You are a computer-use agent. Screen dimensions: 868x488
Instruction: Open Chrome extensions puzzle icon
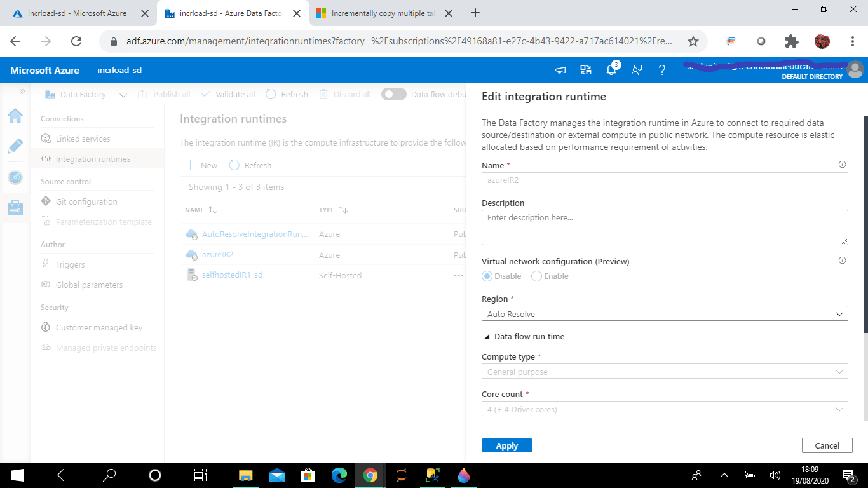coord(792,41)
